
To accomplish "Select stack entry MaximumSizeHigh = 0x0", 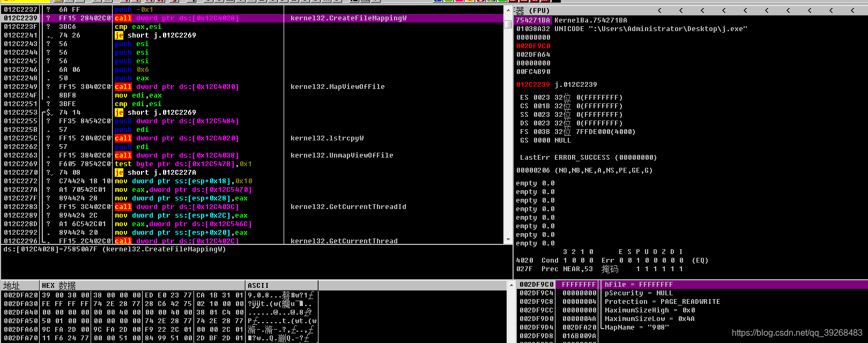I will coord(650,310).
